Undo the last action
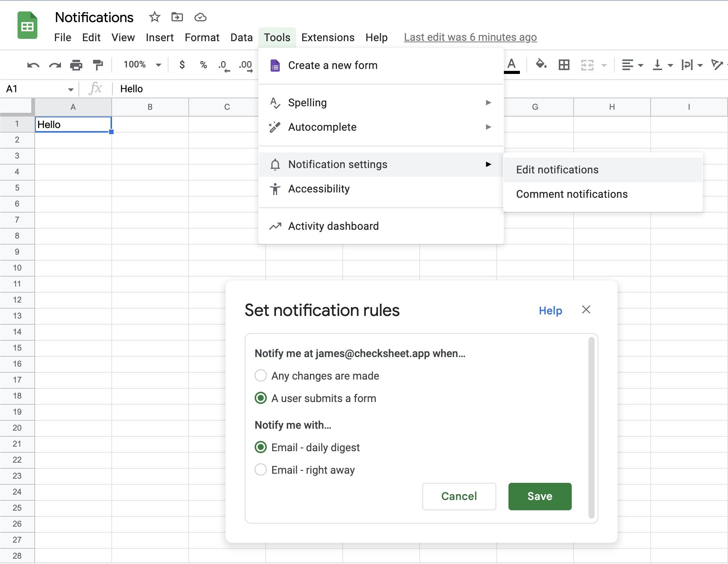The width and height of the screenshot is (728, 564). [x=33, y=65]
